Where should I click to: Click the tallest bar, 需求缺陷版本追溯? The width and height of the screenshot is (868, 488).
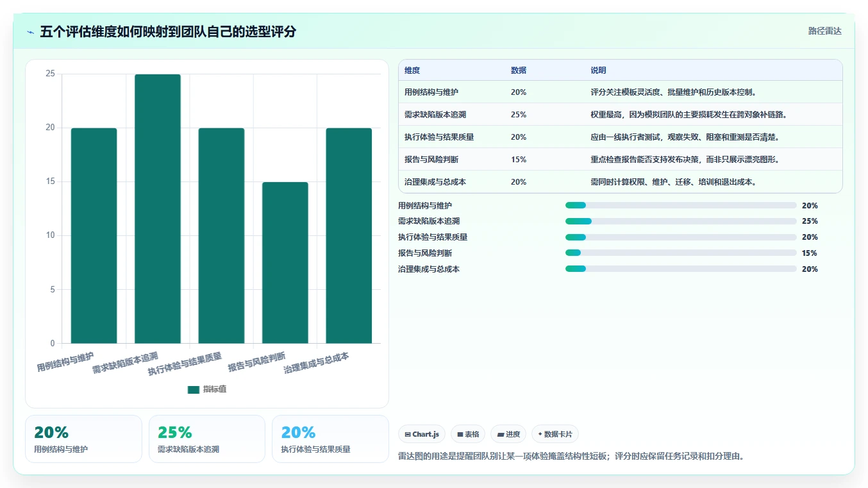[x=158, y=208]
